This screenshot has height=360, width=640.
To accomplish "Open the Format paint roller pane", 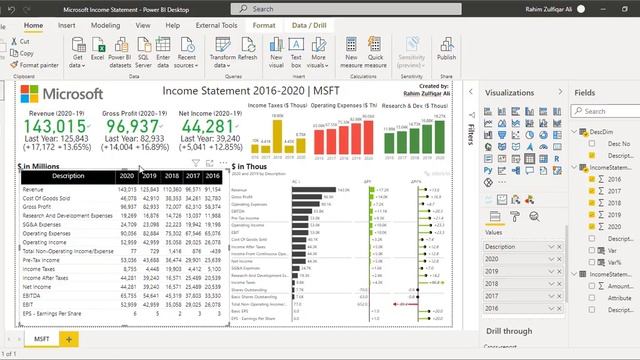I will pos(515,217).
